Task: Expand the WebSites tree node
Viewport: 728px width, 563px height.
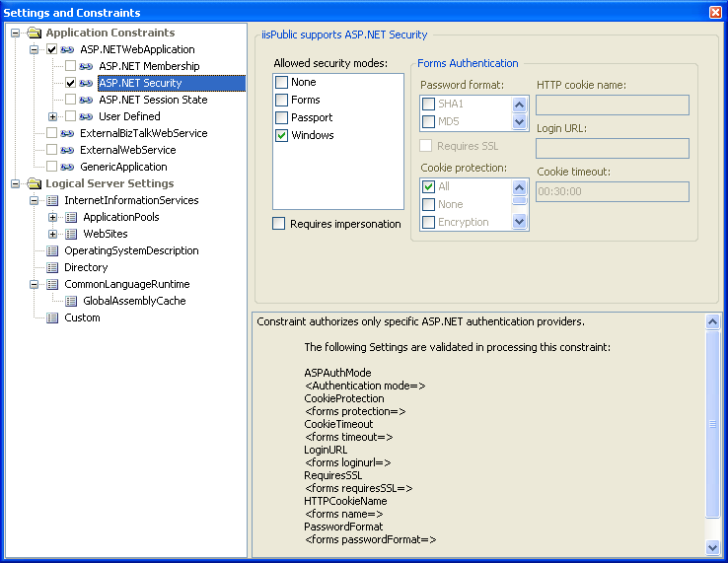Action: point(53,234)
